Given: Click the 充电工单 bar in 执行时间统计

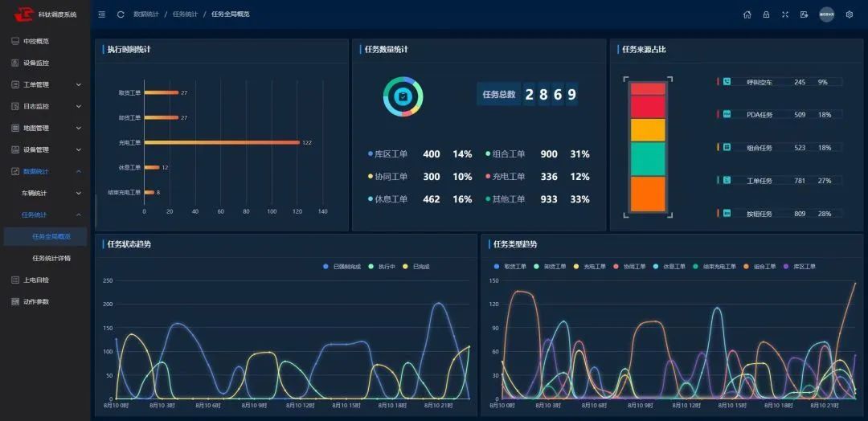Looking at the screenshot, I should pos(222,142).
